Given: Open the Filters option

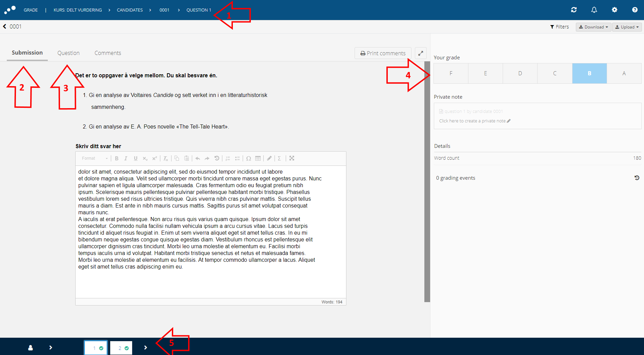Looking at the screenshot, I should (x=560, y=27).
